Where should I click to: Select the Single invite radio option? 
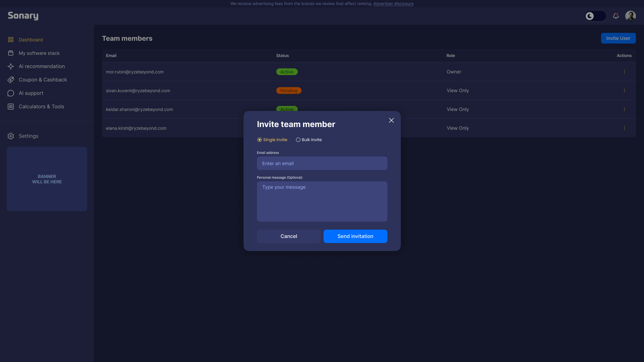coord(272,140)
